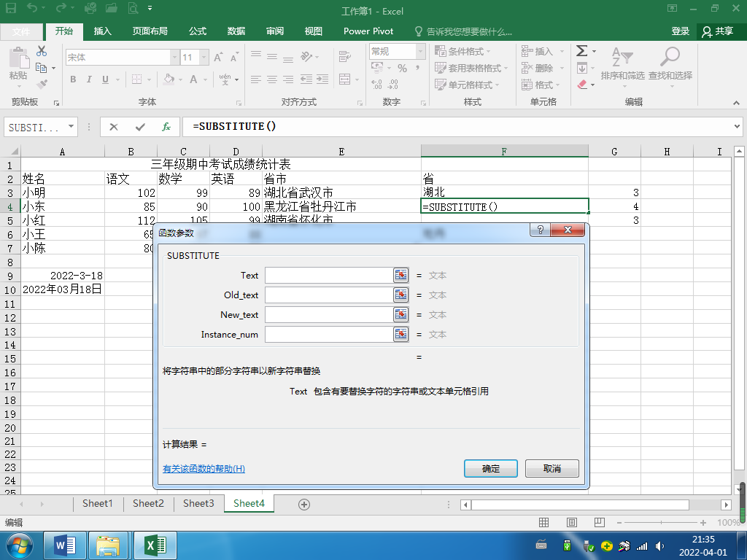Collapse the ribbon
Viewport: 747px width, 560px height.
[x=736, y=102]
